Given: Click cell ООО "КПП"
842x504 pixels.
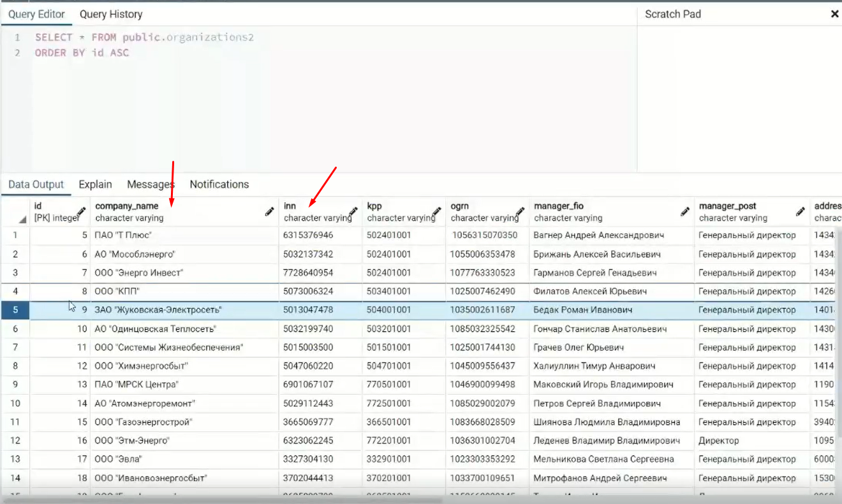Looking at the screenshot, I should [x=184, y=292].
